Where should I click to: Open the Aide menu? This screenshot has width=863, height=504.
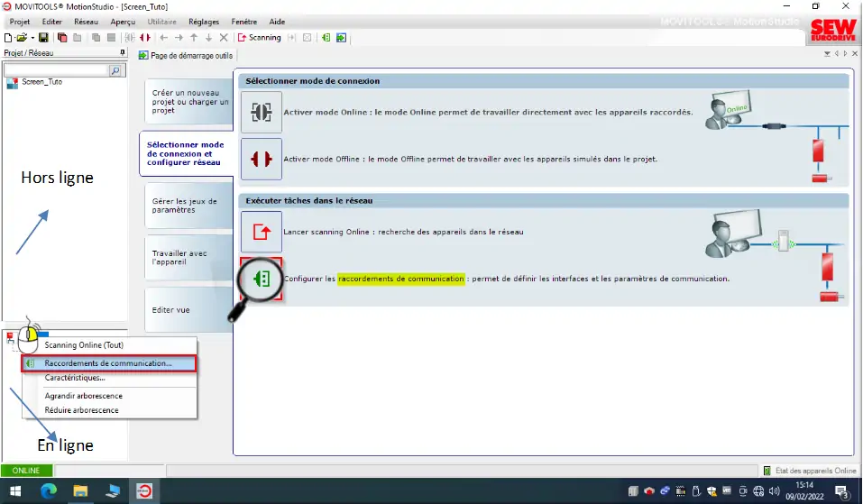277,22
